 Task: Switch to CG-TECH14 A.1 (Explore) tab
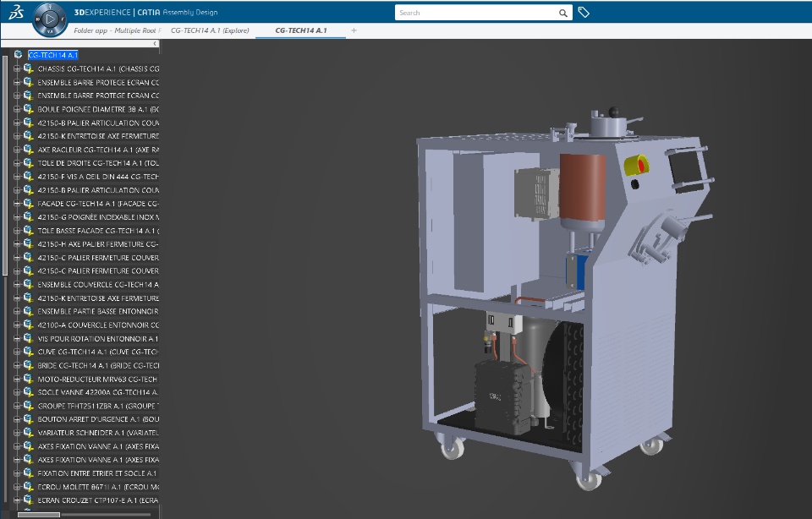210,30
